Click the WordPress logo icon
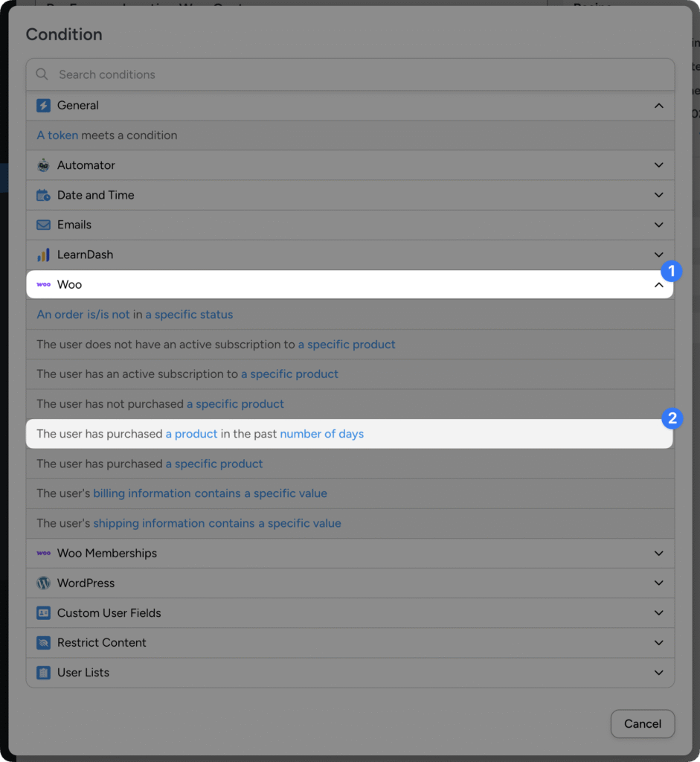700x762 pixels. coord(45,583)
